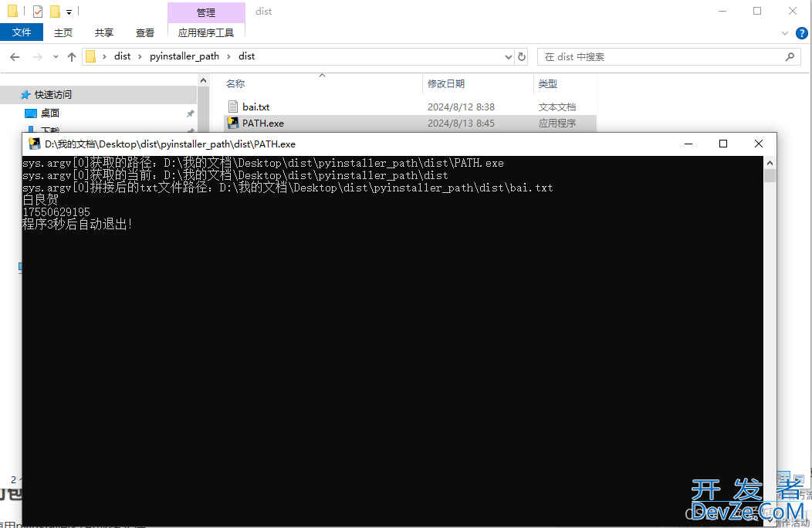Go up one folder level arrow
Viewport: 812px width, 528px height.
coord(72,57)
